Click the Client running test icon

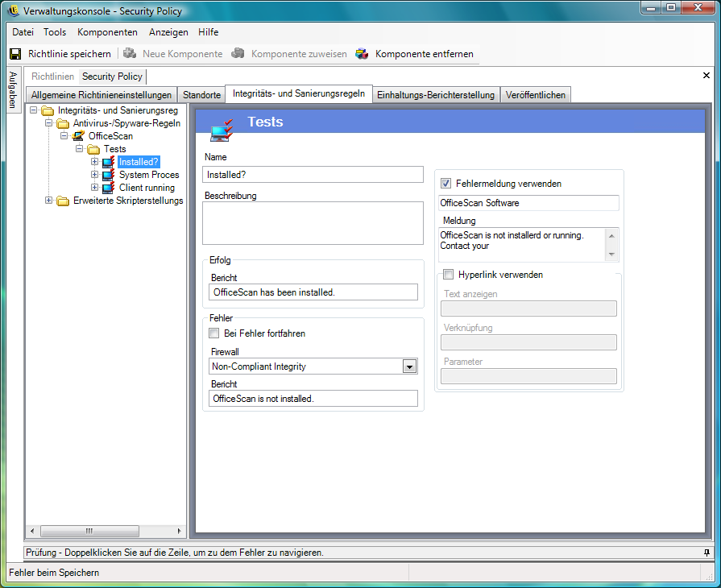109,188
